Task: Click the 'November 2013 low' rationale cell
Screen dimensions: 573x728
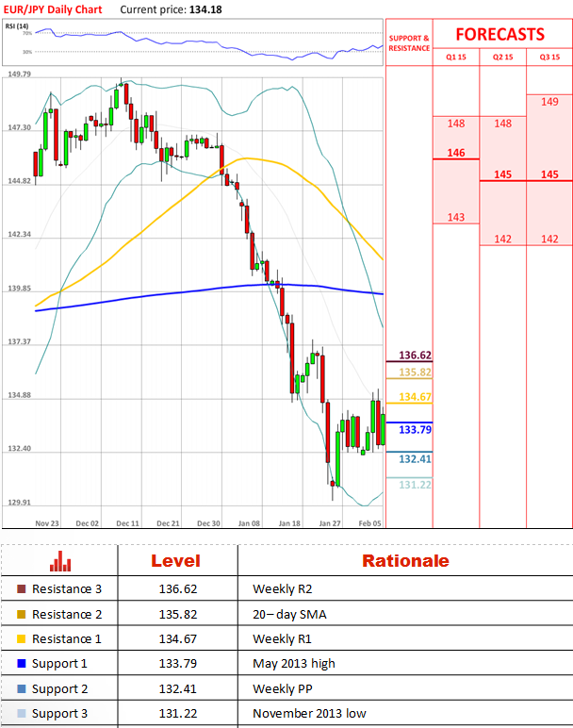Action: tap(309, 713)
